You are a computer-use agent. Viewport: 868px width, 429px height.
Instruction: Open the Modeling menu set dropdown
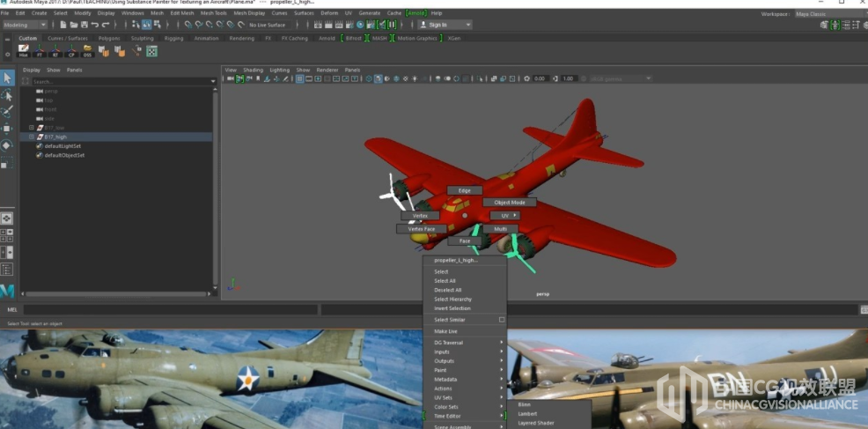(25, 25)
